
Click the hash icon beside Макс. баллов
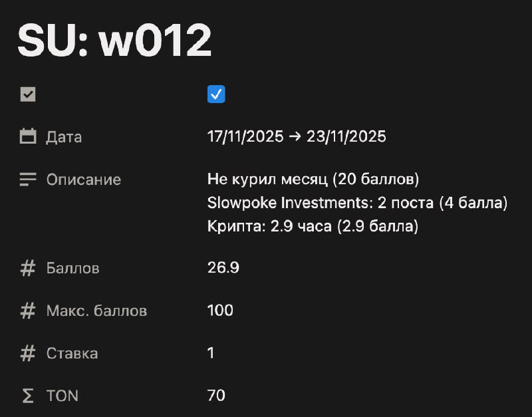point(28,311)
